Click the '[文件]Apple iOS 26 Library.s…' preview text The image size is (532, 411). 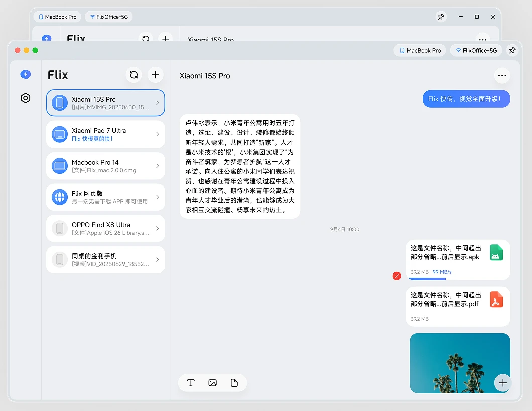(110, 233)
